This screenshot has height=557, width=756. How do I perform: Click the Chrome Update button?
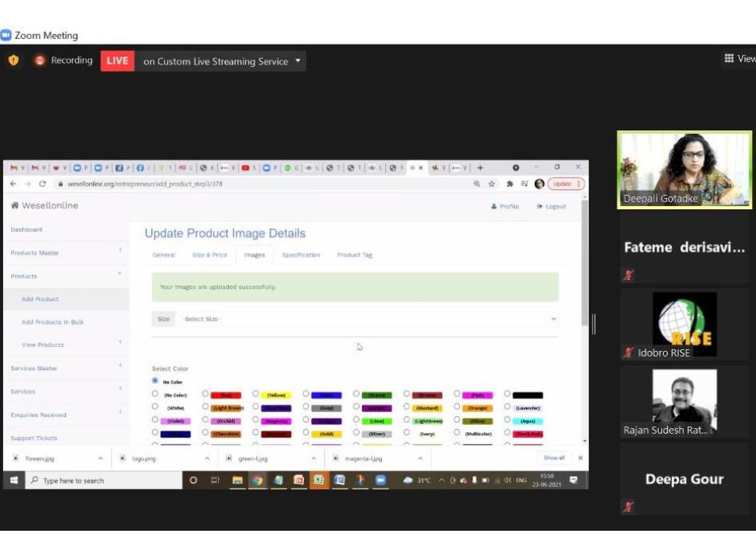pyautogui.click(x=566, y=184)
